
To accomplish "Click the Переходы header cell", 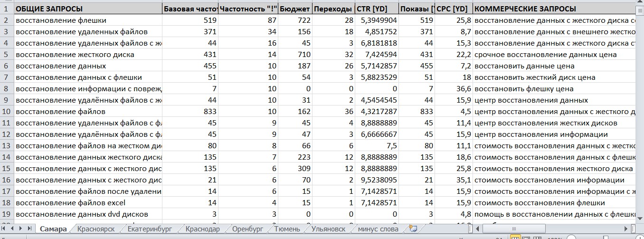I will click(x=333, y=9).
